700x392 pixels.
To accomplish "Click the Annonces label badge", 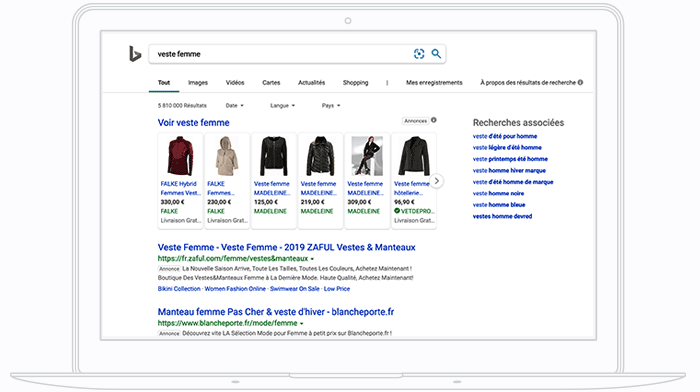I will click(x=415, y=121).
